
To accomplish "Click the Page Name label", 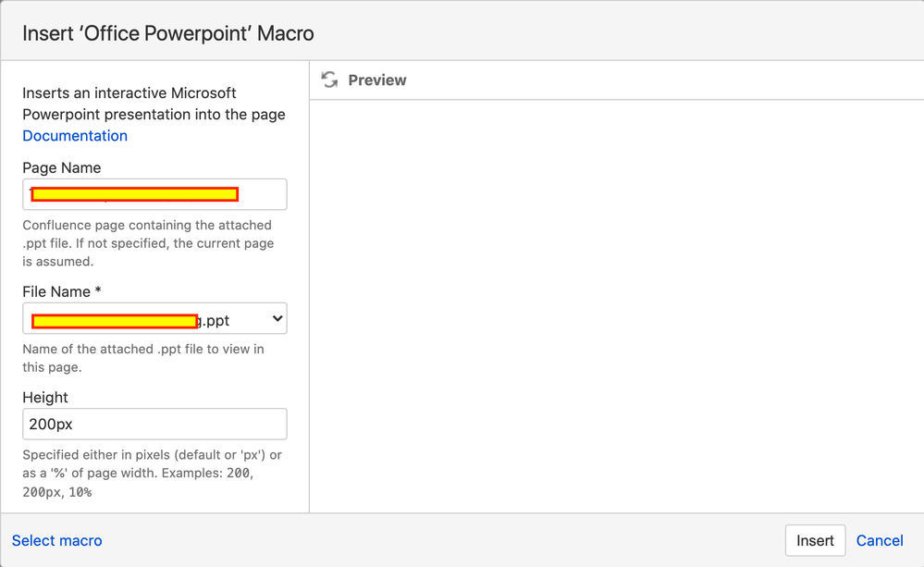I will [x=62, y=168].
